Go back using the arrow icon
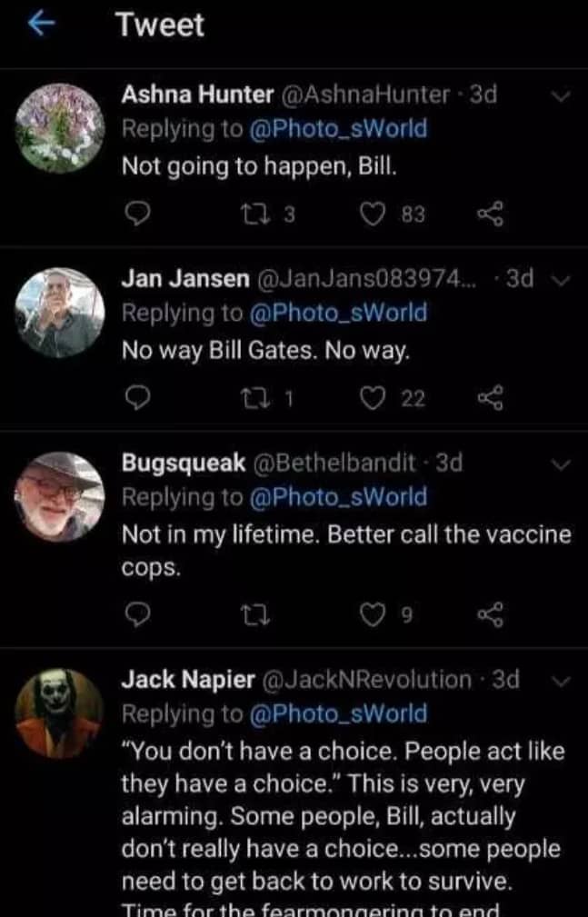Image resolution: width=588 pixels, height=917 pixels. (36, 25)
